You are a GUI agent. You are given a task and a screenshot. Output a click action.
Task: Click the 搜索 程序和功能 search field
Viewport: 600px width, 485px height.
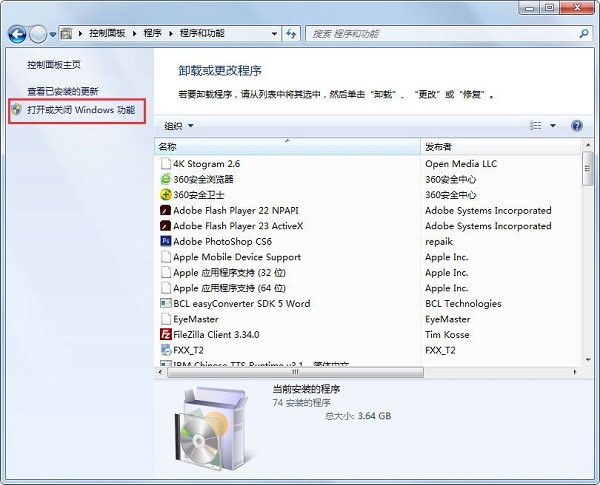440,33
